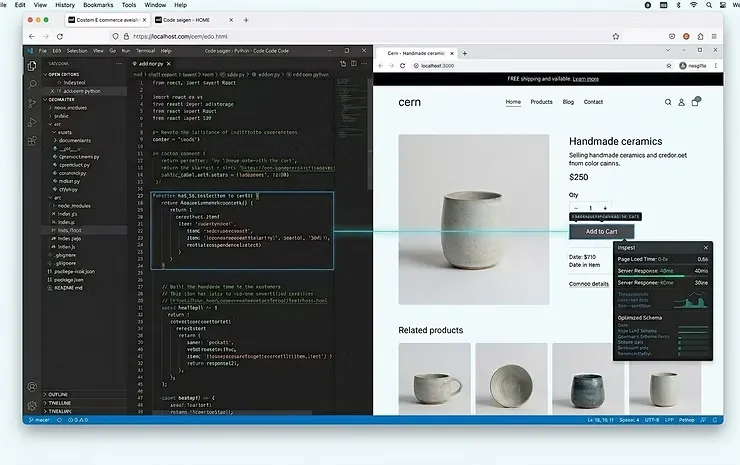Open the editor's more actions ellipsis
The image size is (740, 465).
pyautogui.click(x=364, y=64)
